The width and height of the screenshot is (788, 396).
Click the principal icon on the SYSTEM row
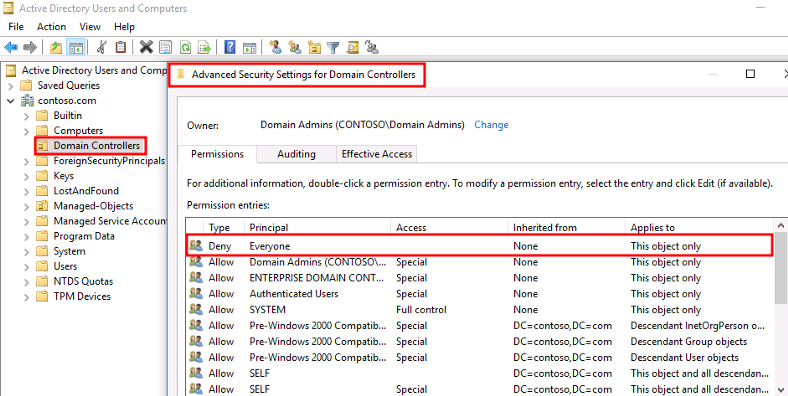(x=196, y=310)
